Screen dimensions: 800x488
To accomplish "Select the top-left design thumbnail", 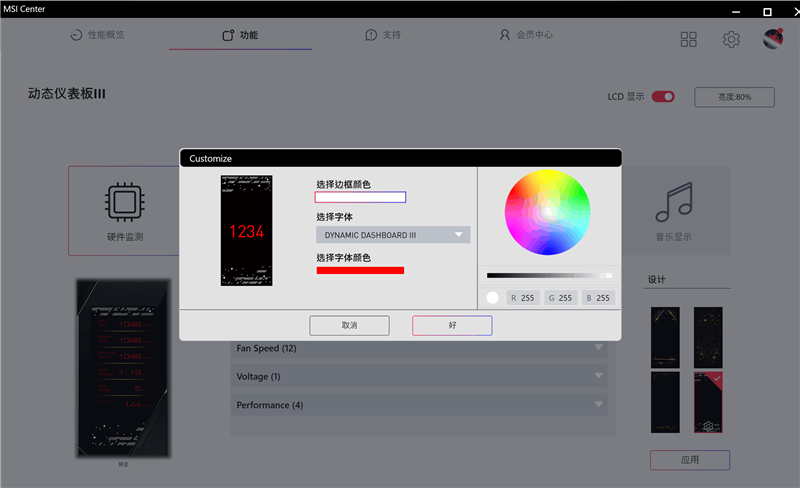I will [665, 337].
